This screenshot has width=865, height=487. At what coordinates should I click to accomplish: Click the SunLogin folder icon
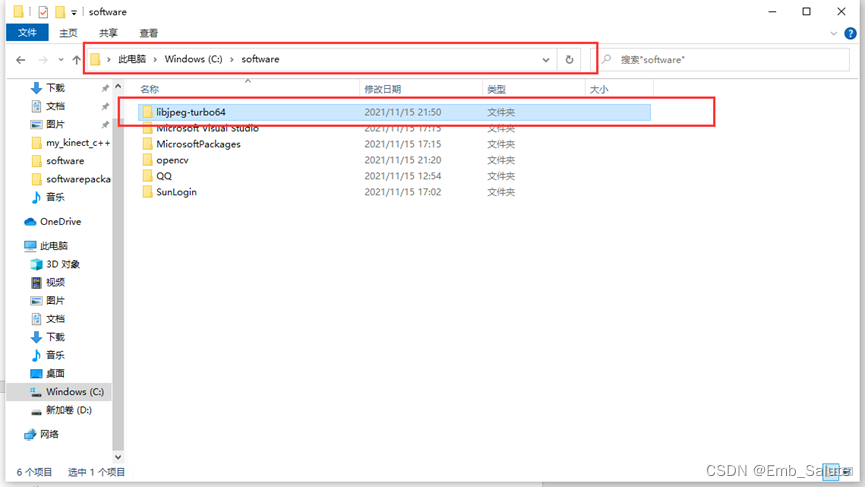pyautogui.click(x=147, y=192)
